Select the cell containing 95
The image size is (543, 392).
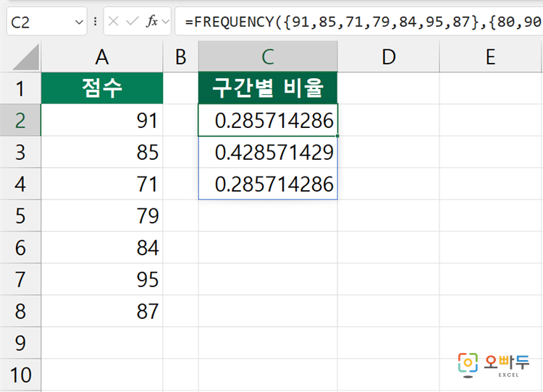[x=102, y=279]
